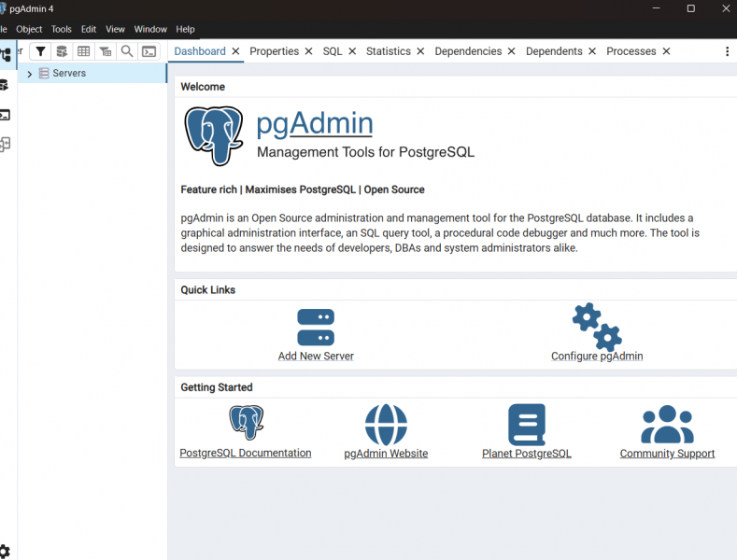Close the Properties tab
This screenshot has height=560, width=737.
pos(309,51)
